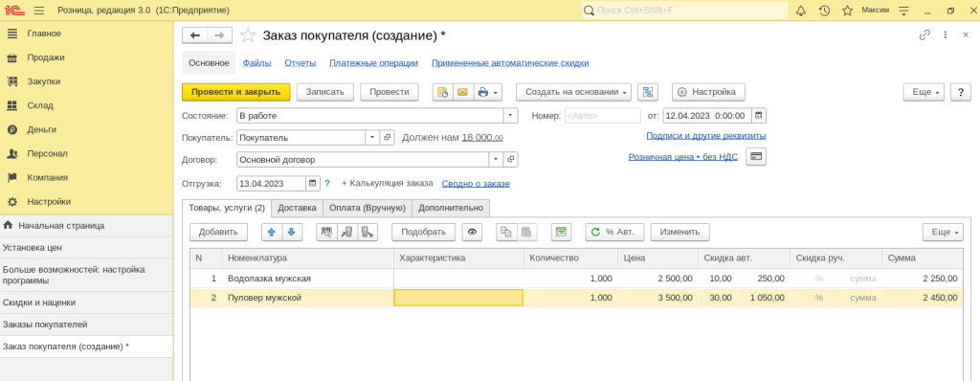Click barcode search icon in table toolbar
This screenshot has width=980, height=381.
tap(326, 232)
